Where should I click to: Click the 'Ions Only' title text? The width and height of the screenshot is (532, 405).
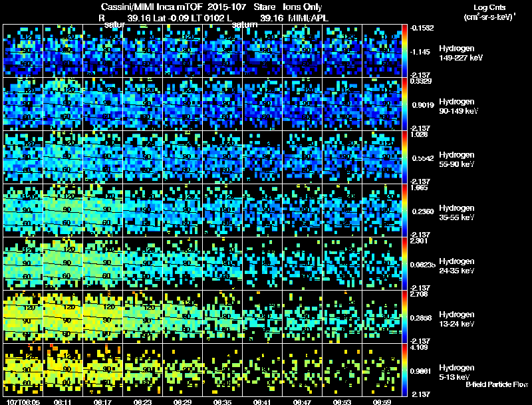click(303, 7)
